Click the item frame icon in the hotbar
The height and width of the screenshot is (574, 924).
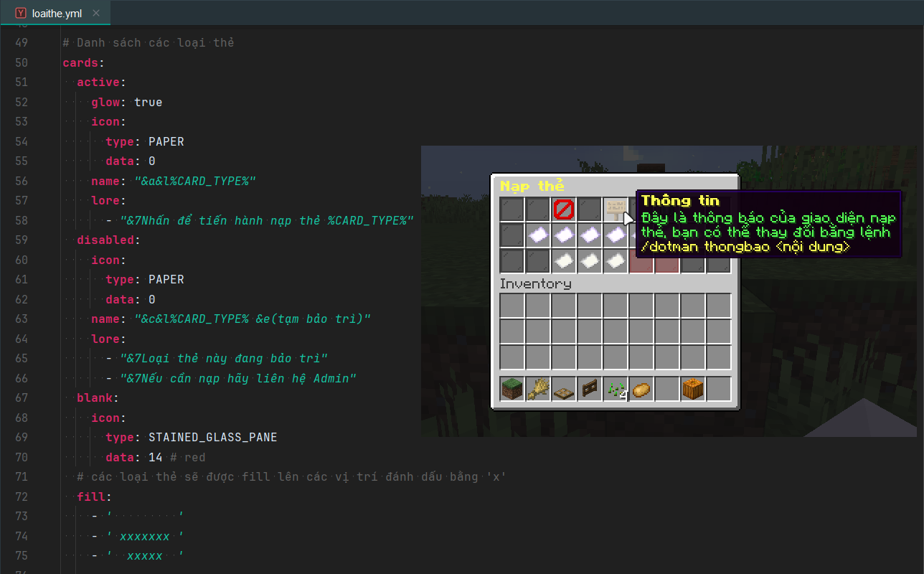[x=589, y=389]
